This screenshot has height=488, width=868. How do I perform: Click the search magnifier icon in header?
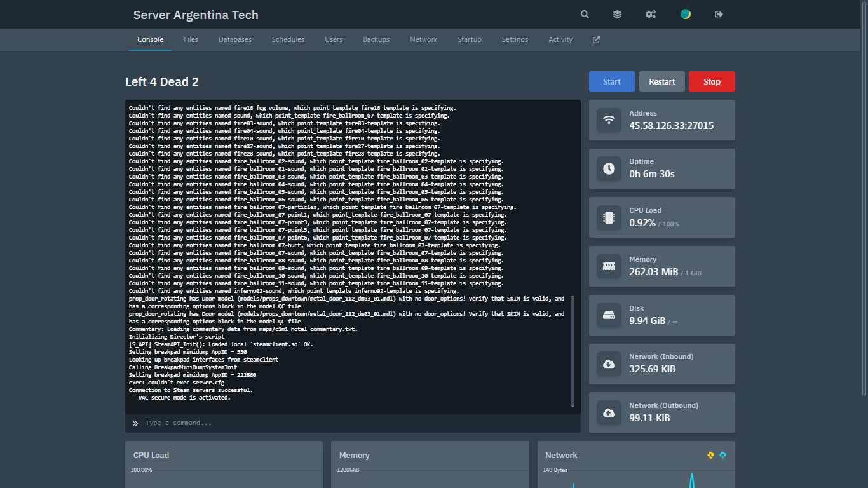(x=585, y=15)
